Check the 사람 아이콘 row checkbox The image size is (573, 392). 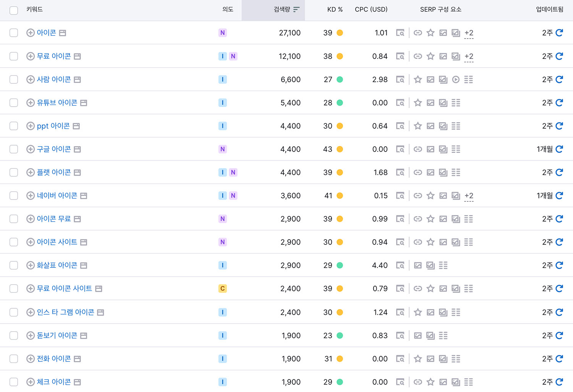[x=14, y=79]
